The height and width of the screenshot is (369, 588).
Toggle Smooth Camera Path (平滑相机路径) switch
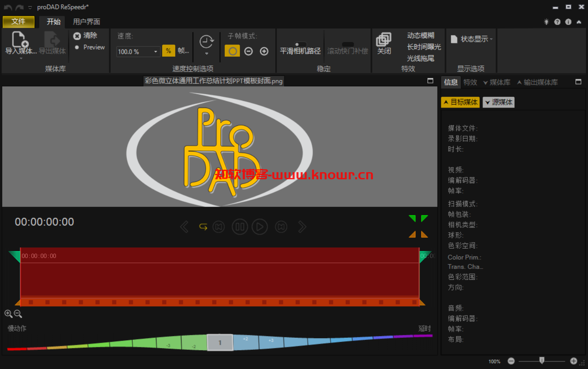[300, 44]
